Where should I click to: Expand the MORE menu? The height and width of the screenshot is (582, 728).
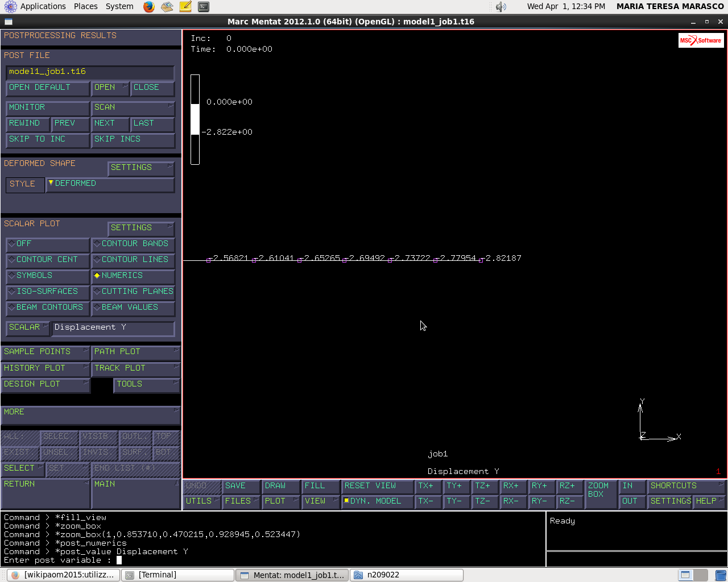[x=91, y=414]
